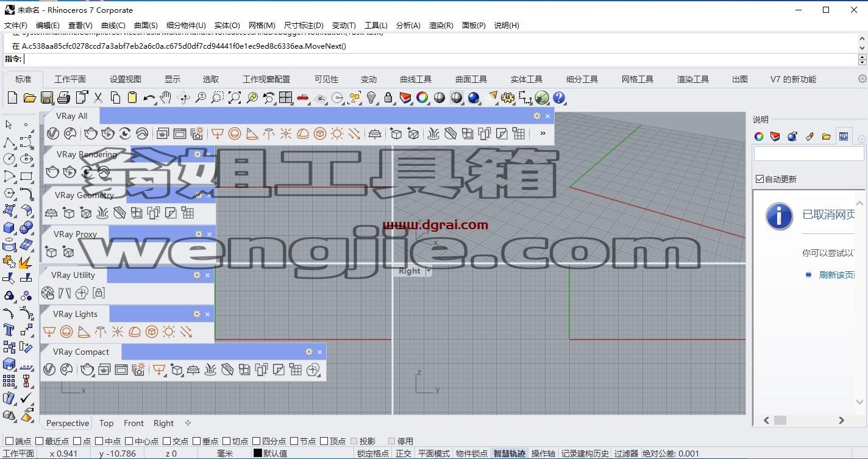Viewport: 868px width, 459px height.
Task: Switch to the 曲线工具 toolbar tab
Action: tap(416, 79)
